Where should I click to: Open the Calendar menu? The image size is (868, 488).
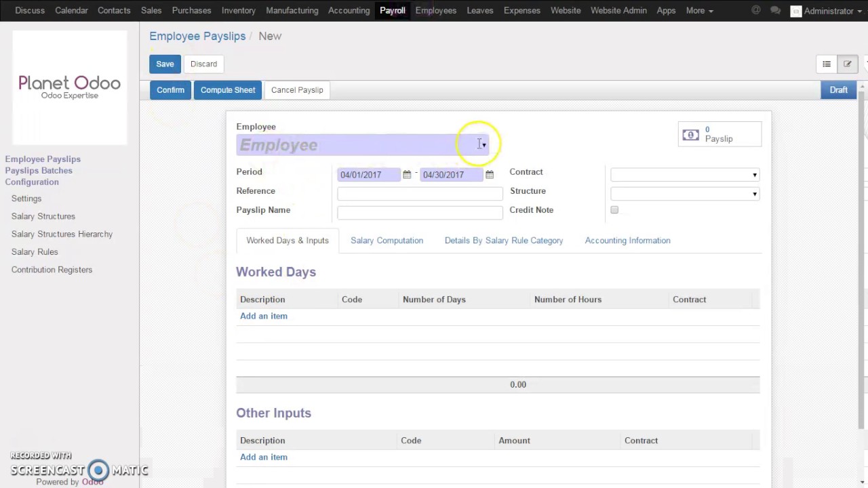coord(71,11)
